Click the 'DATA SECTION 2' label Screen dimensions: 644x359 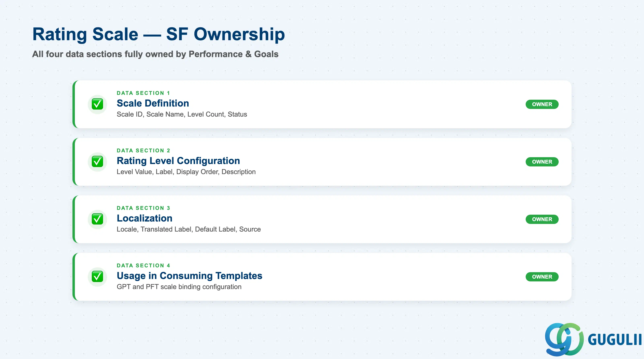(143, 151)
